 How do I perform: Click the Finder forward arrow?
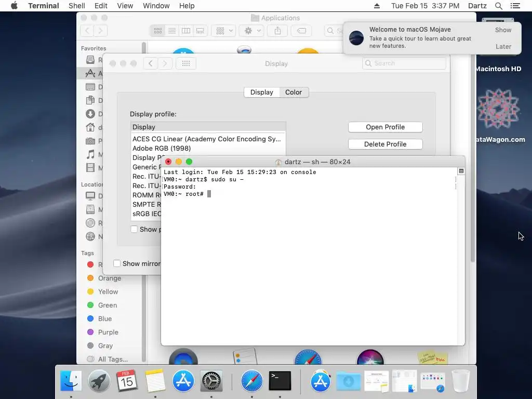point(100,31)
